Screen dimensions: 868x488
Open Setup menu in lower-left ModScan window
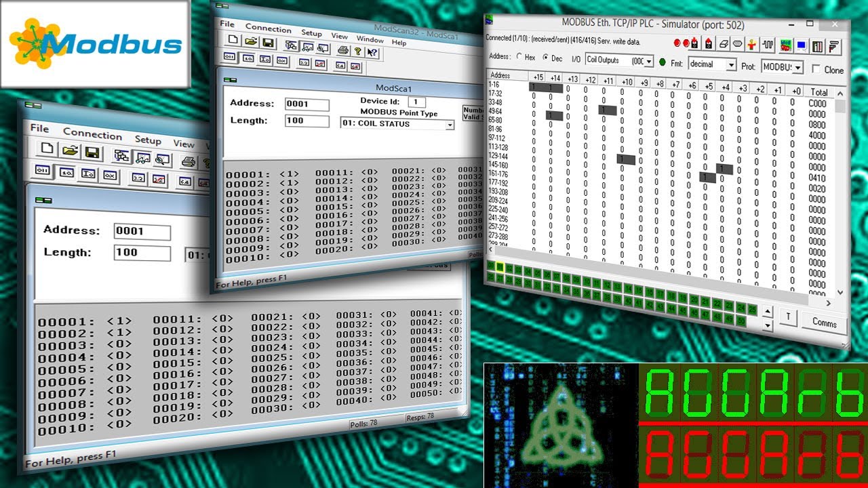point(148,140)
